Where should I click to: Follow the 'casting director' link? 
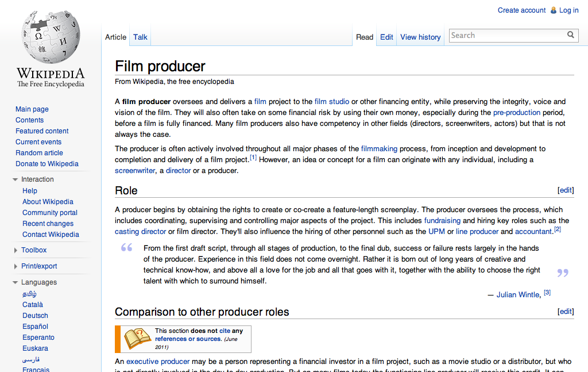point(140,232)
